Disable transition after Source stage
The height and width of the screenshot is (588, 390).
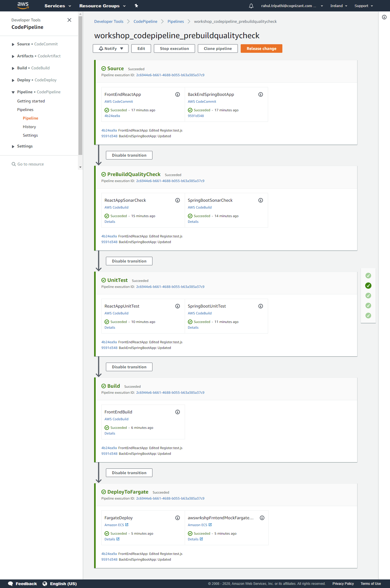click(129, 155)
